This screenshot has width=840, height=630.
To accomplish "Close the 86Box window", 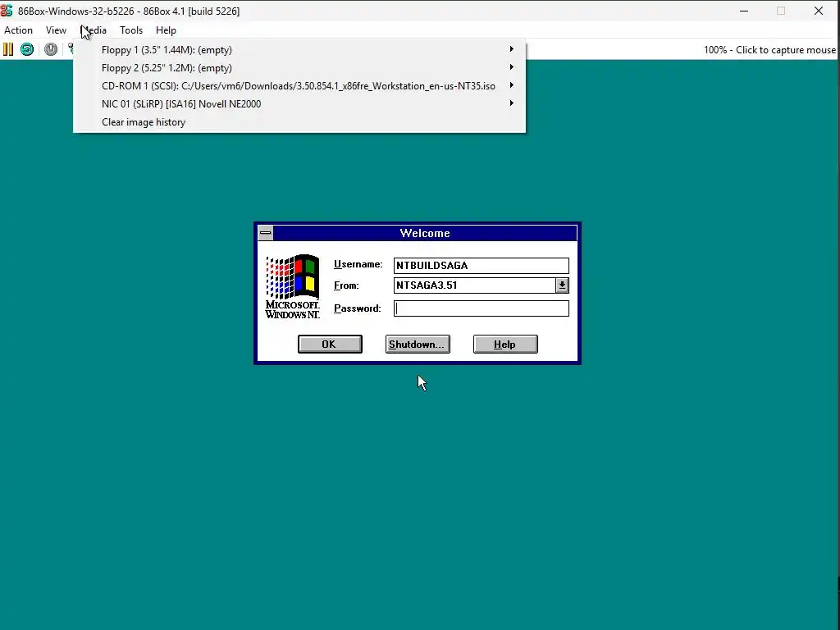I will [819, 11].
